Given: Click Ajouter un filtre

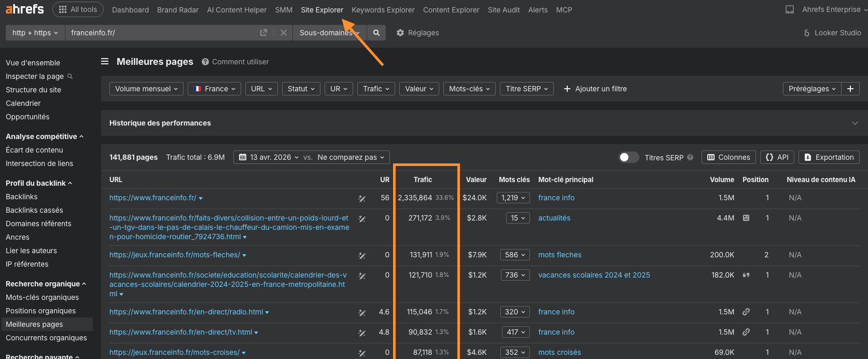Looking at the screenshot, I should point(595,89).
